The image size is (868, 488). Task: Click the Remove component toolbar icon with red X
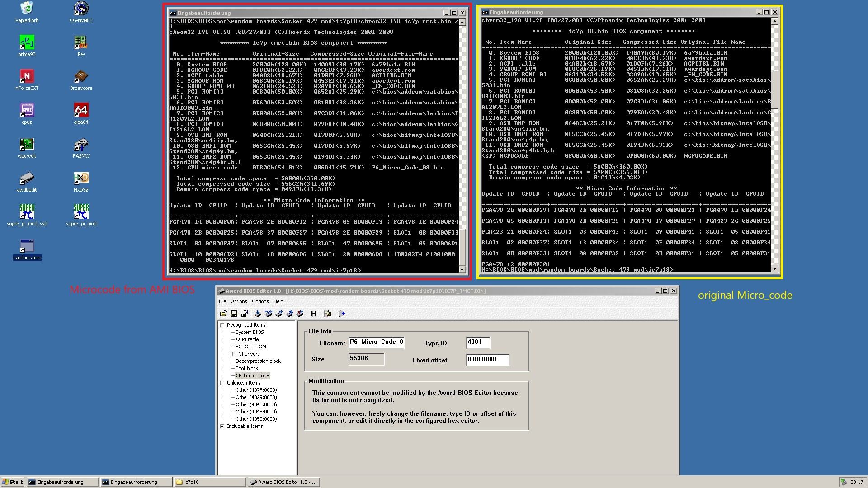[300, 314]
